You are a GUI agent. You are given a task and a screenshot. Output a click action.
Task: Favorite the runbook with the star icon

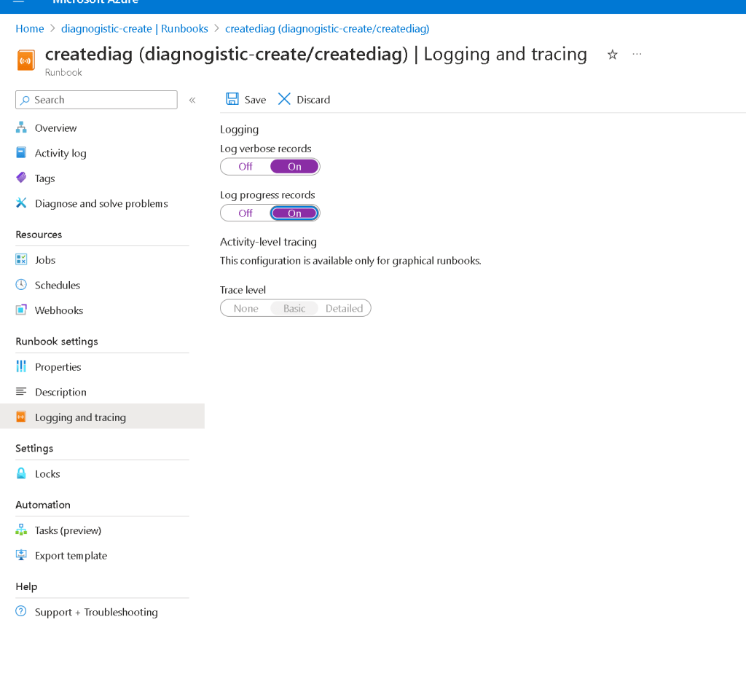613,55
